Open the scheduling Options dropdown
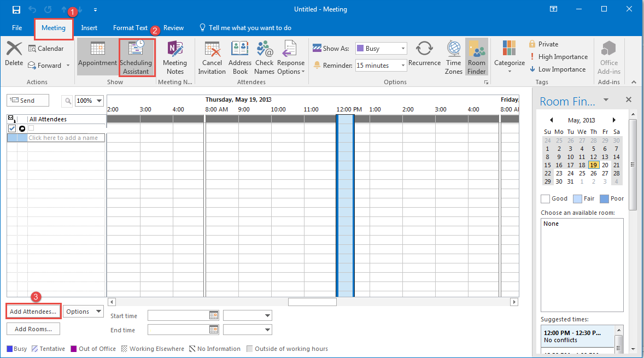Viewport: 644px width, 358px height. point(83,312)
